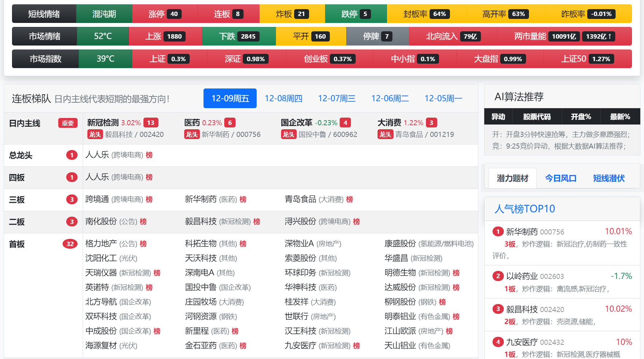Image resolution: width=644 pixels, height=359 pixels.
Task: Click the 大消费 count badge 3
Action: click(x=431, y=123)
